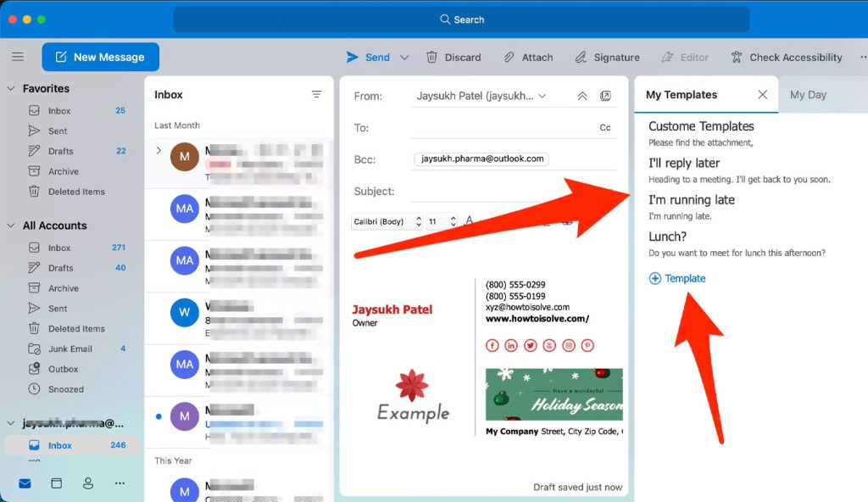Image resolution: width=868 pixels, height=502 pixels.
Task: Attach a file to the draft
Action: (x=528, y=57)
